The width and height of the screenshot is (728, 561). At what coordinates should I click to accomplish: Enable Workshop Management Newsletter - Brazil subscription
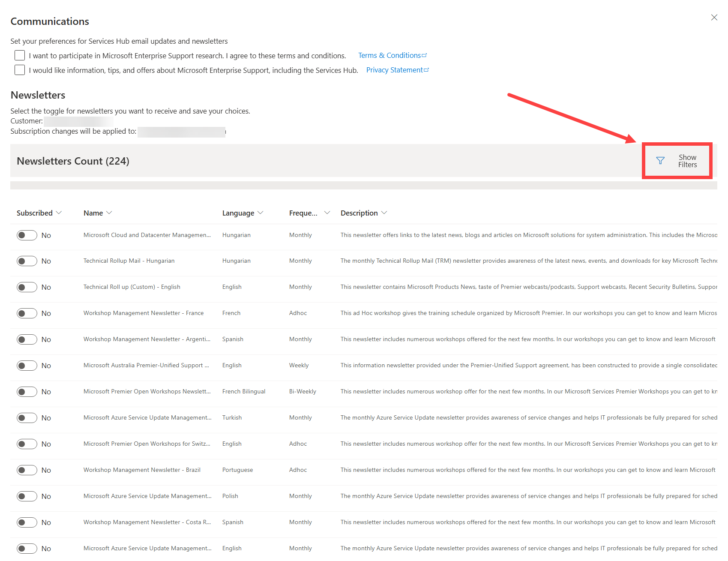pyautogui.click(x=27, y=471)
